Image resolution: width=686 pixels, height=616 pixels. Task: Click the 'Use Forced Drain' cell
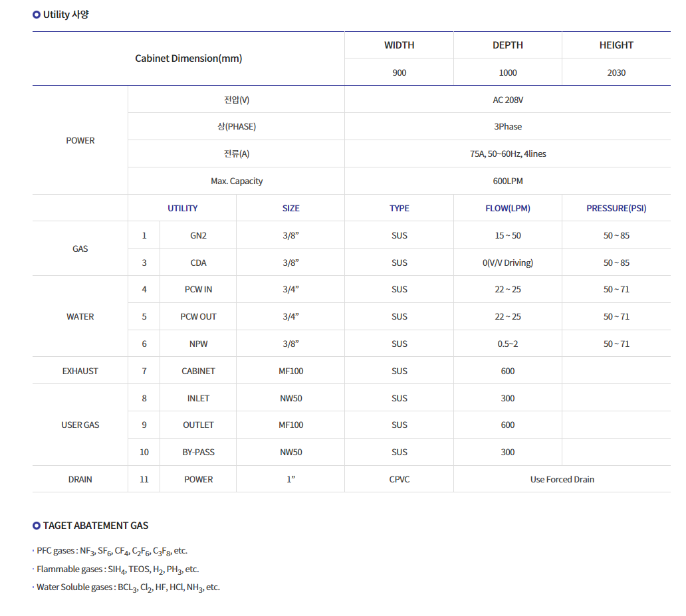click(x=562, y=480)
